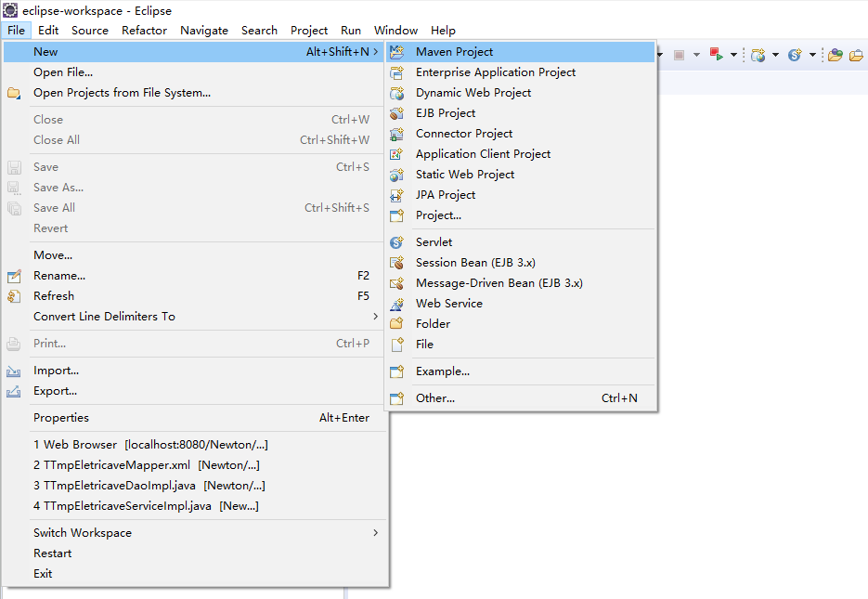Click the Eclipse icon in the title bar

coord(9,10)
